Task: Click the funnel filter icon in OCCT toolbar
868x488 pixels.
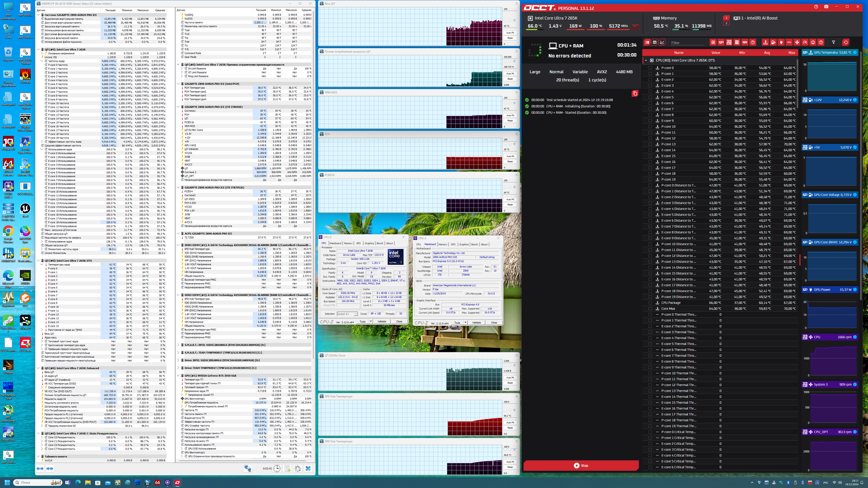Action: (x=833, y=42)
